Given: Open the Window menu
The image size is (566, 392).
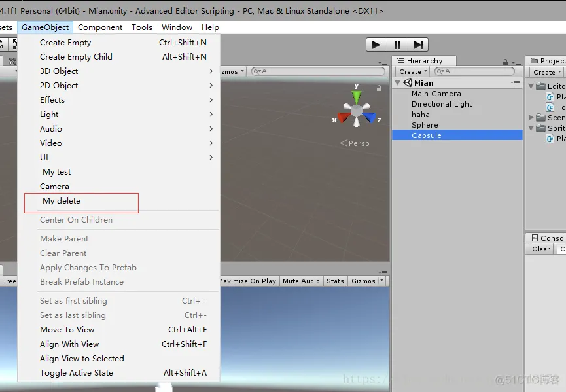Looking at the screenshot, I should 177,27.
